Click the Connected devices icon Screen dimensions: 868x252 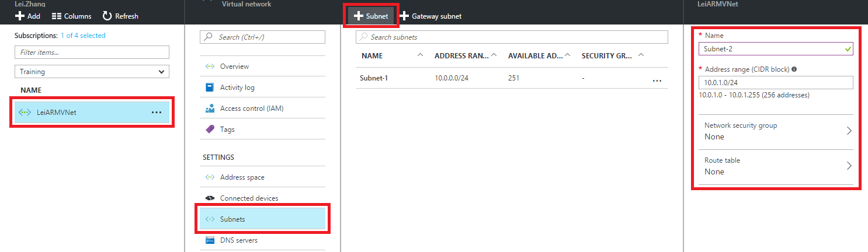210,198
